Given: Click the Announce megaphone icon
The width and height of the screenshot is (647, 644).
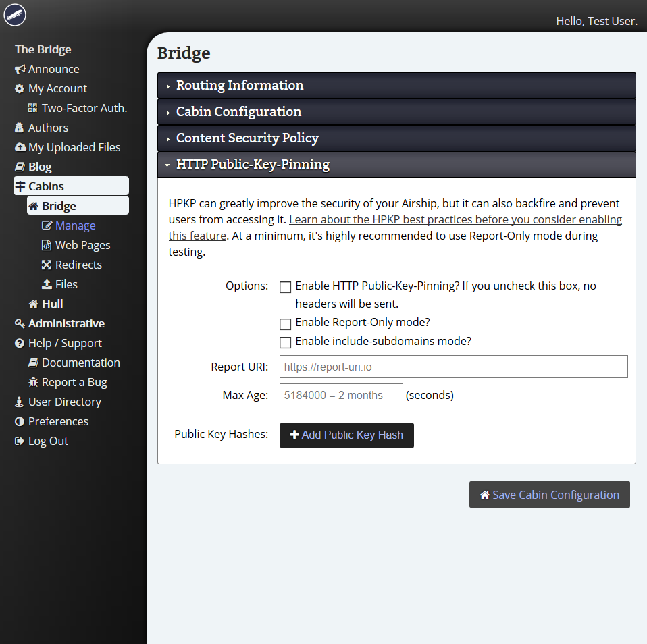Looking at the screenshot, I should 20,69.
